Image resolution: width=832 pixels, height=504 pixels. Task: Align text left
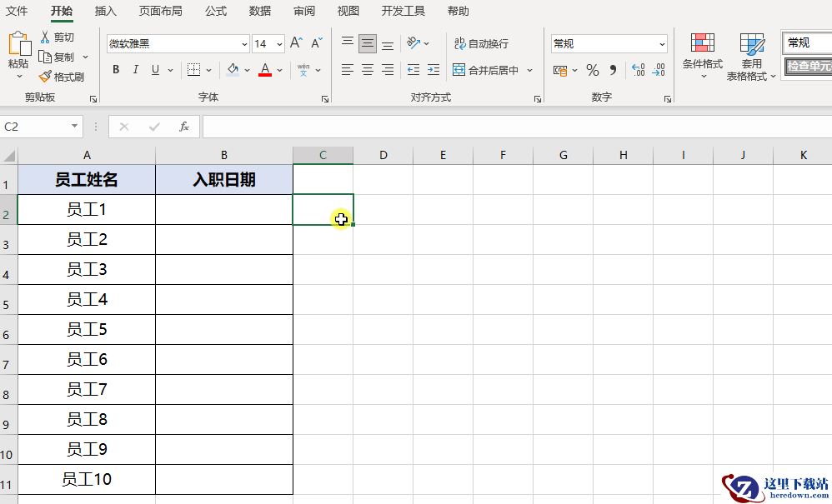(x=348, y=69)
